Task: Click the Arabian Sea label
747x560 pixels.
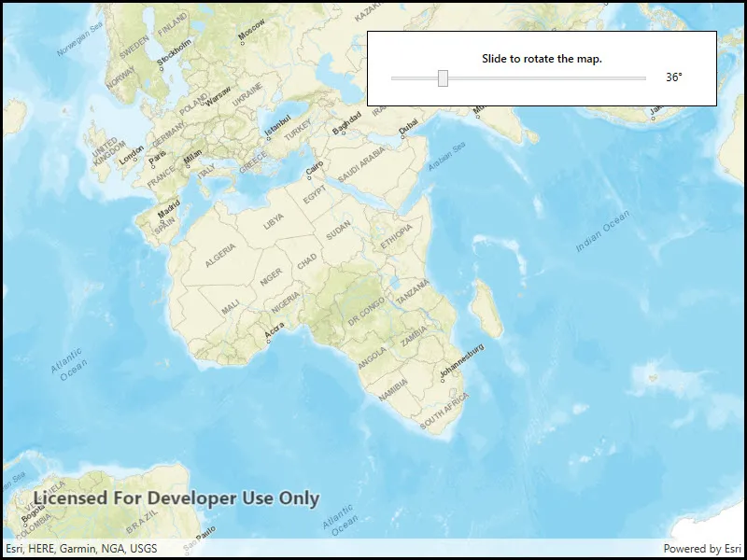Action: click(446, 157)
